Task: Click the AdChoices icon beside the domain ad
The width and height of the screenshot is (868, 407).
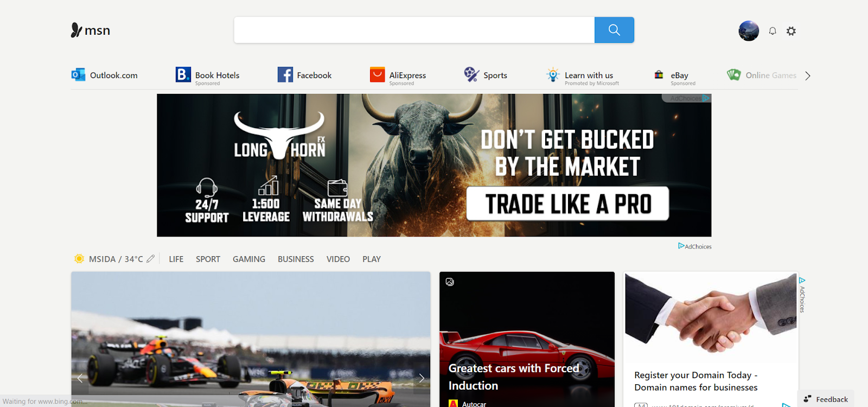Action: tap(802, 281)
